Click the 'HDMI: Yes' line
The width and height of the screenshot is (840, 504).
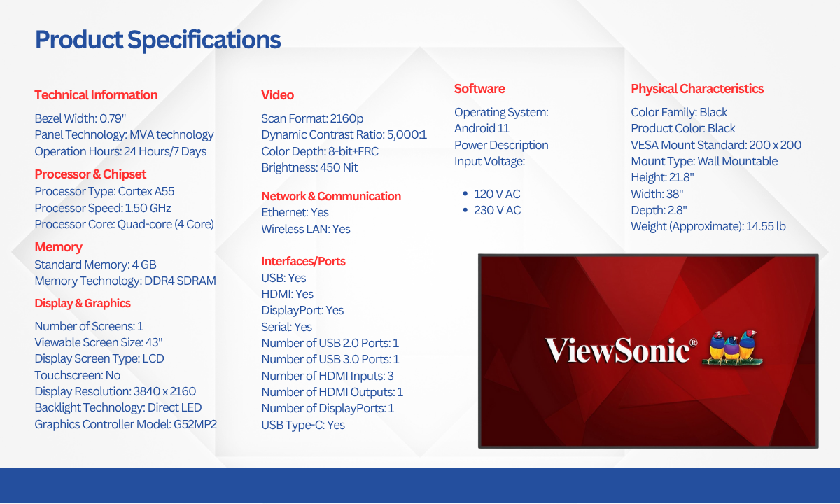[x=287, y=294]
